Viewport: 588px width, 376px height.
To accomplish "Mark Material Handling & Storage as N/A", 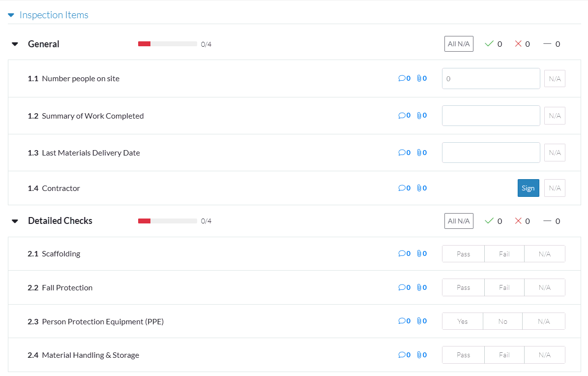I will coord(544,355).
